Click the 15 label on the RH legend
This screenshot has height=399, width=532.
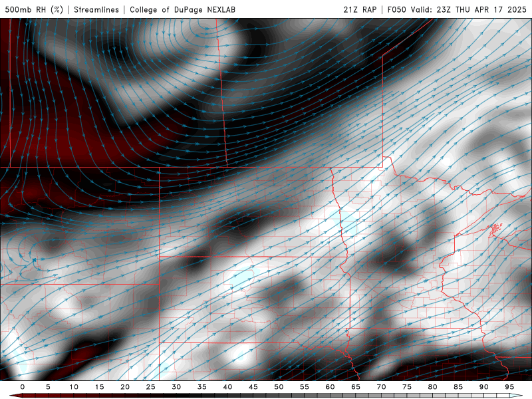(x=99, y=387)
